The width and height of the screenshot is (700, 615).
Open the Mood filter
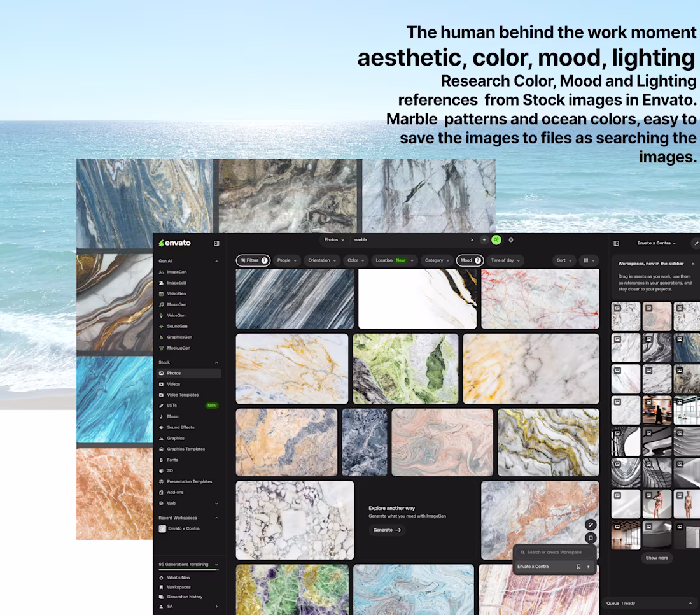[470, 260]
